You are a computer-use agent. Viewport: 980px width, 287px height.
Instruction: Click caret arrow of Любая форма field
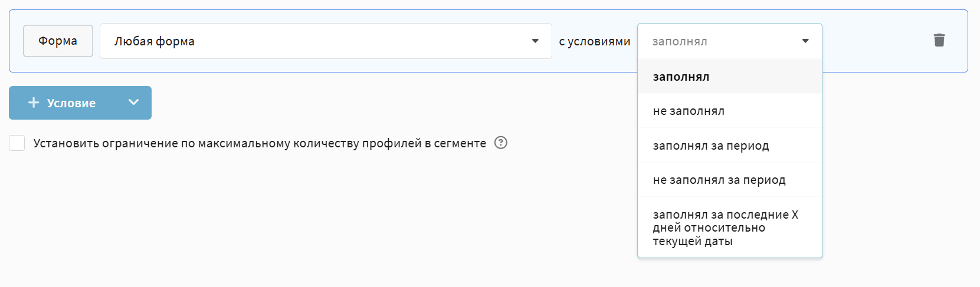click(535, 41)
